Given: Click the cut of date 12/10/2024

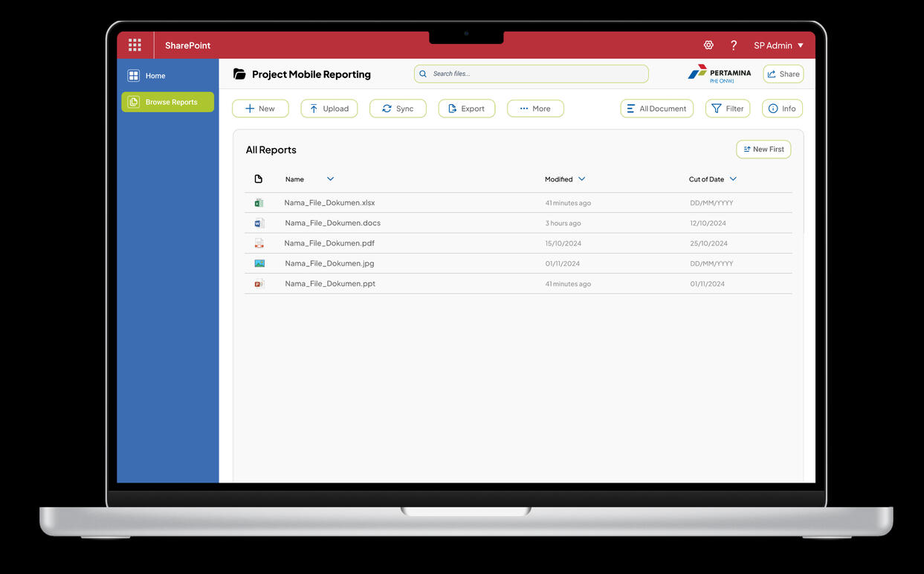Looking at the screenshot, I should tap(708, 223).
